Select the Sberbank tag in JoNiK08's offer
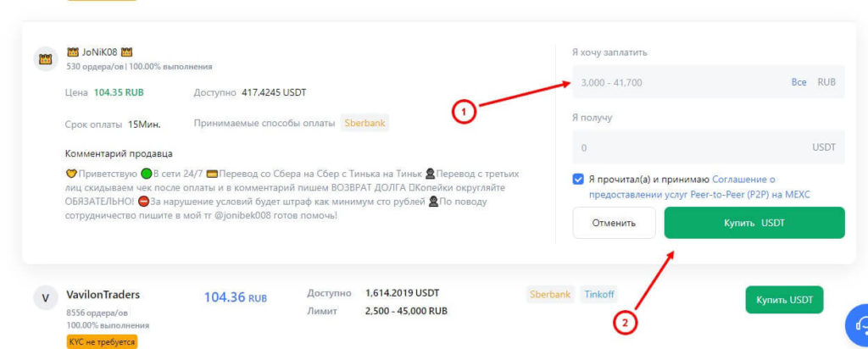This screenshot has width=868, height=349. pos(364,123)
